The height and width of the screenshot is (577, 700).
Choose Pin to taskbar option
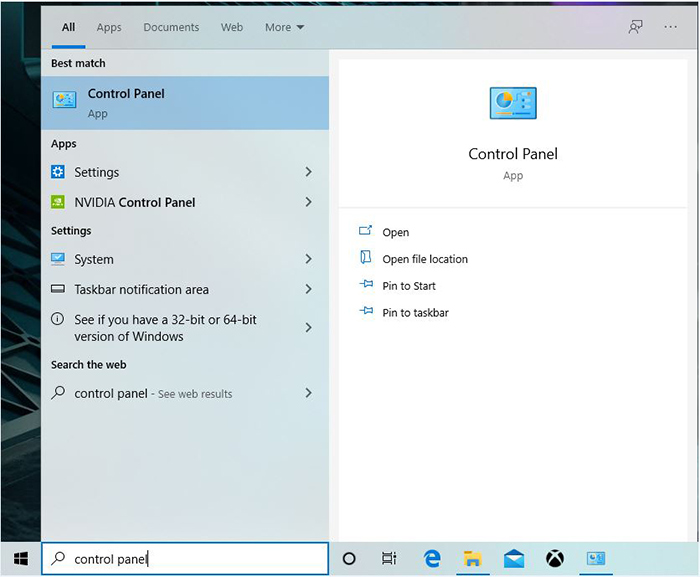[x=415, y=313]
